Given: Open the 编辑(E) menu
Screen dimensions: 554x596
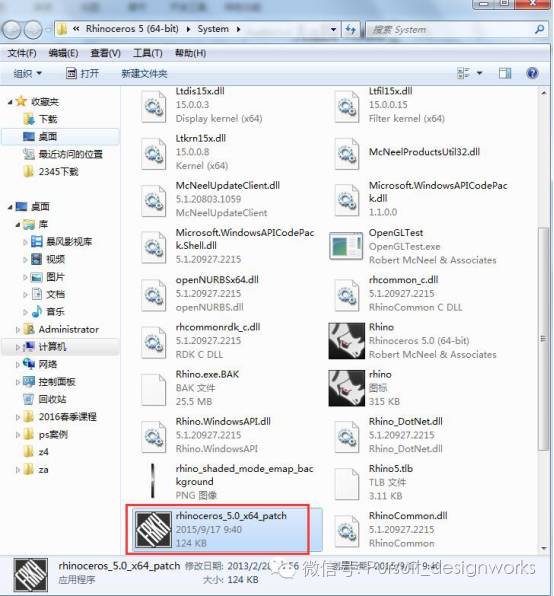Looking at the screenshot, I should coord(63,53).
